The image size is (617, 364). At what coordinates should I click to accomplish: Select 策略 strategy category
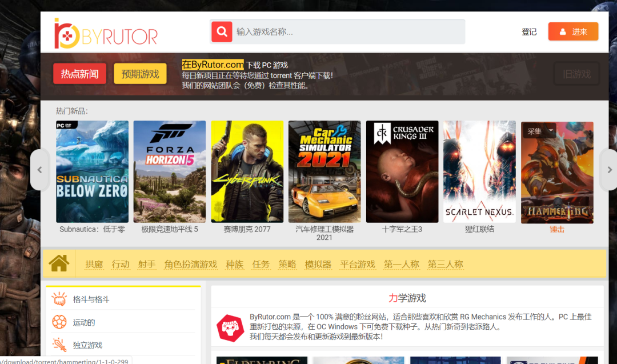[287, 264]
